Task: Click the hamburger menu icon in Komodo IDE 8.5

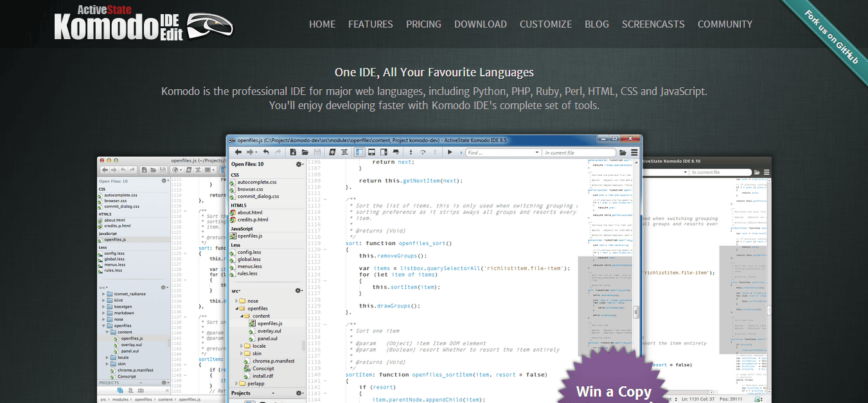Action: [x=634, y=153]
